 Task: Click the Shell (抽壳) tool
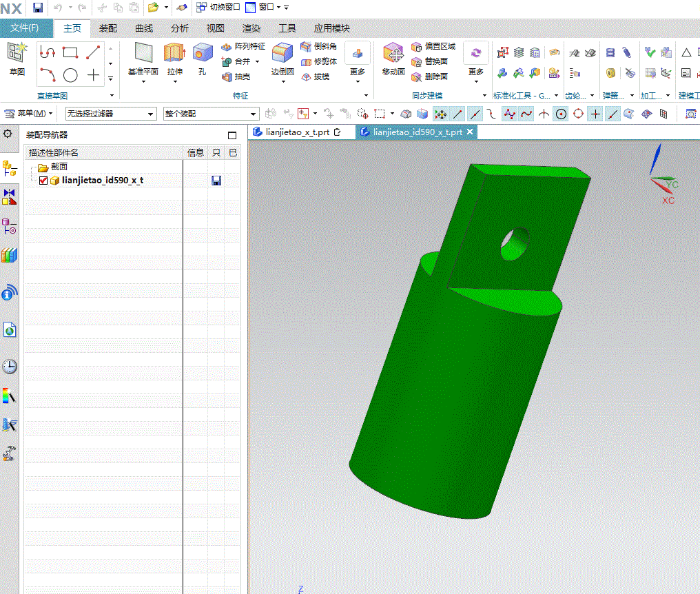pyautogui.click(x=236, y=76)
